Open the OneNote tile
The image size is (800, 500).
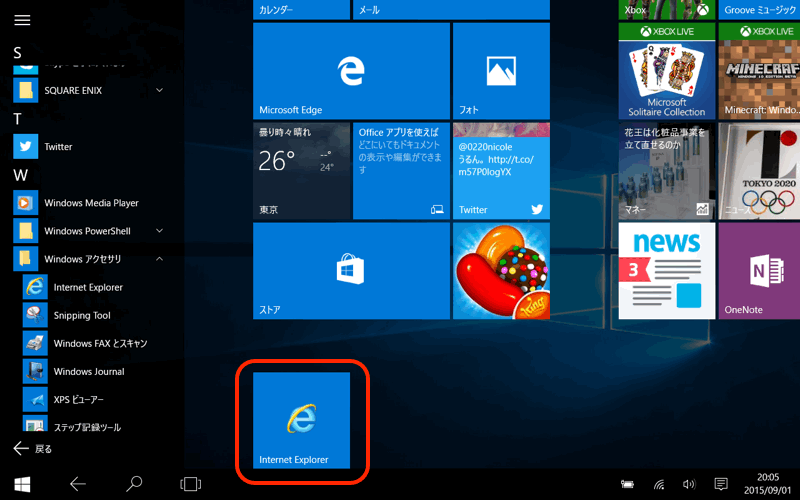[758, 270]
